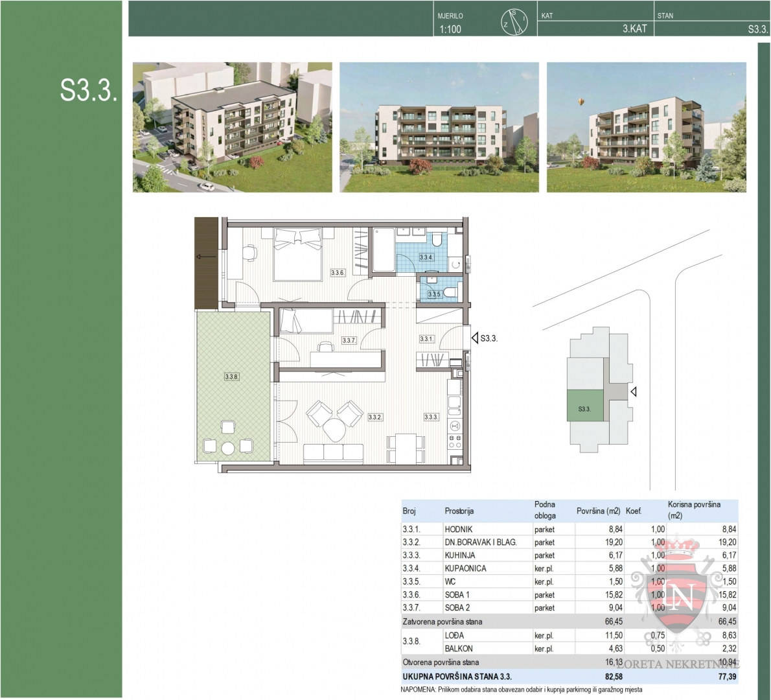Select the KUPAONICA row in the table
Screen dimensions: 771x700
[569, 568]
